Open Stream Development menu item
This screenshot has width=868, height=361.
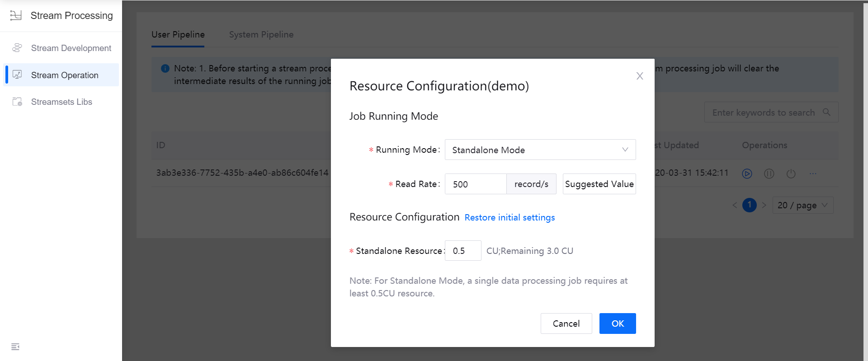point(61,48)
